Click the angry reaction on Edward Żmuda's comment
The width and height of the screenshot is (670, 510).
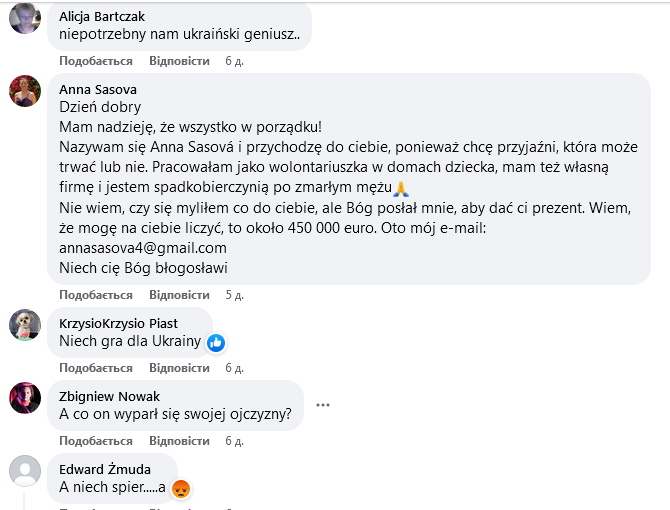[x=181, y=489]
